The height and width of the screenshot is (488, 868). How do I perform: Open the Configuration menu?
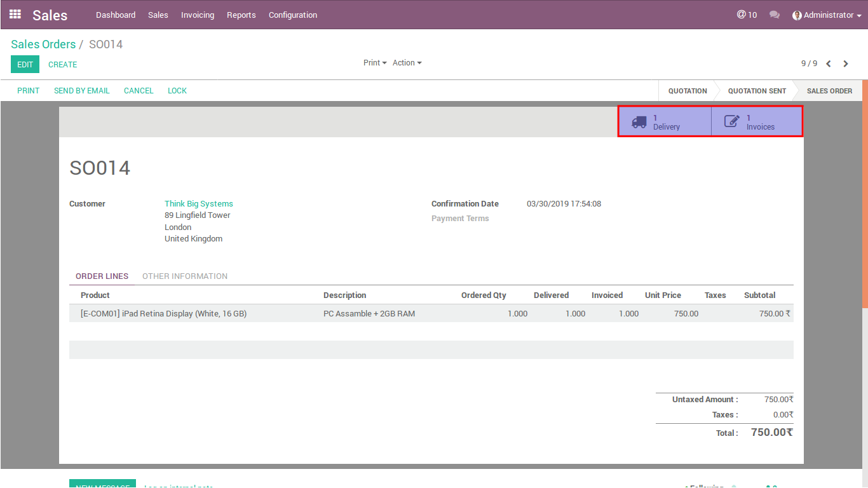292,15
